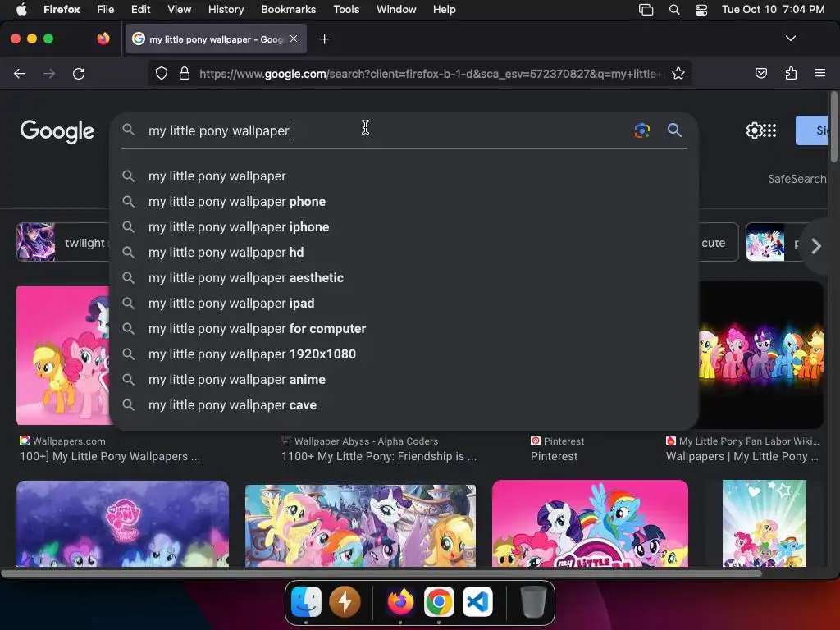The width and height of the screenshot is (840, 630).
Task: Open the Edit menu
Action: click(x=140, y=9)
